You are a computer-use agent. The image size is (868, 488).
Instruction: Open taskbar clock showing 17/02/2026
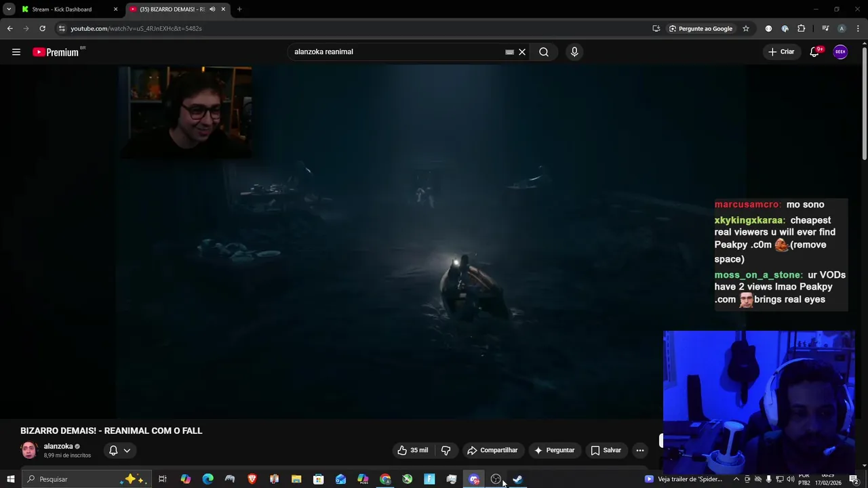tap(828, 479)
